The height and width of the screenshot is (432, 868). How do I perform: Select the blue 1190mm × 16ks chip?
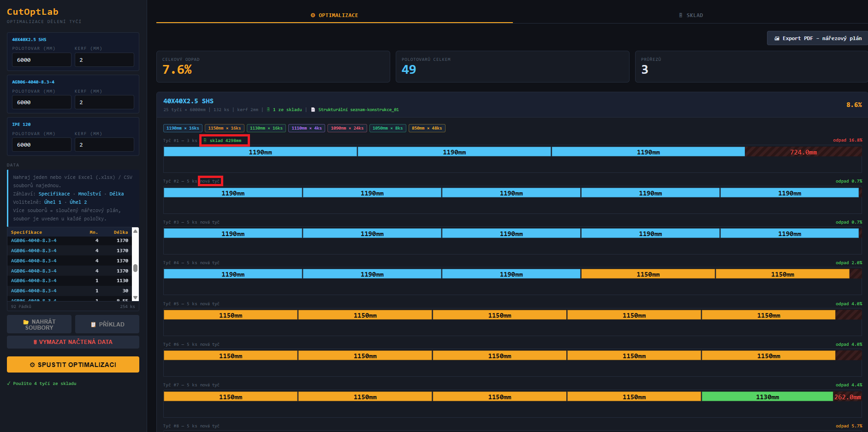[183, 128]
